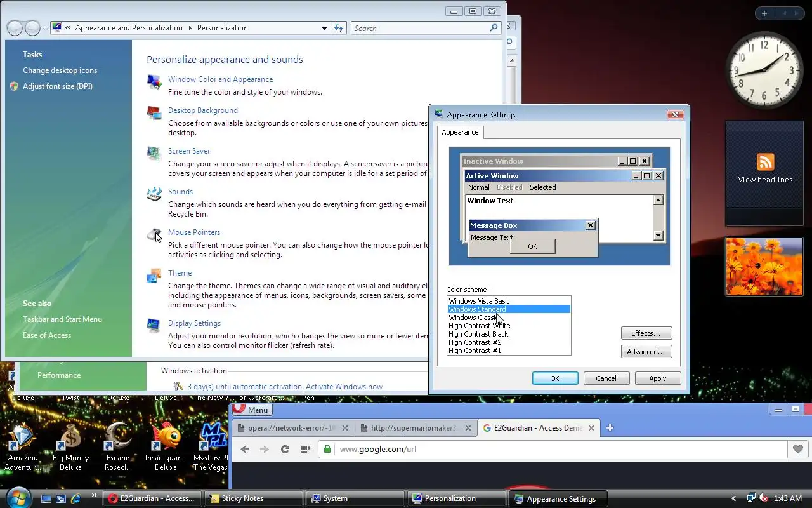The height and width of the screenshot is (508, 812).
Task: Show hidden tray icons arrow
Action: point(734,498)
